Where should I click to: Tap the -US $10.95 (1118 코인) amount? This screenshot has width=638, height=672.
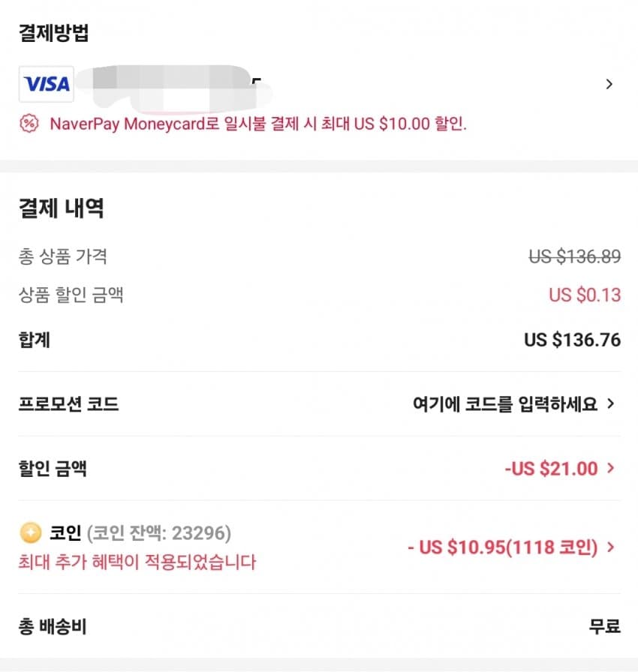(x=502, y=547)
